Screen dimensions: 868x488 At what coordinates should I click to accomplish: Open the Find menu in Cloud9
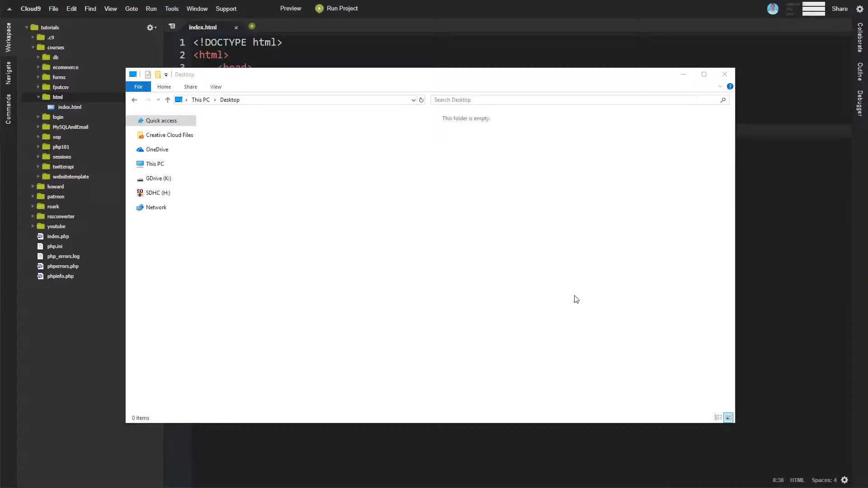point(90,9)
